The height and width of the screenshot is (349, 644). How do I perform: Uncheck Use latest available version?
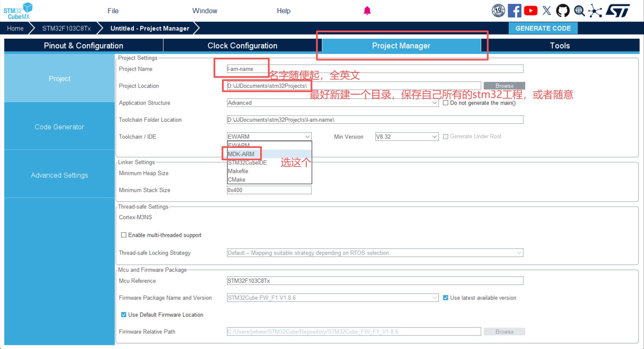pyautogui.click(x=446, y=298)
